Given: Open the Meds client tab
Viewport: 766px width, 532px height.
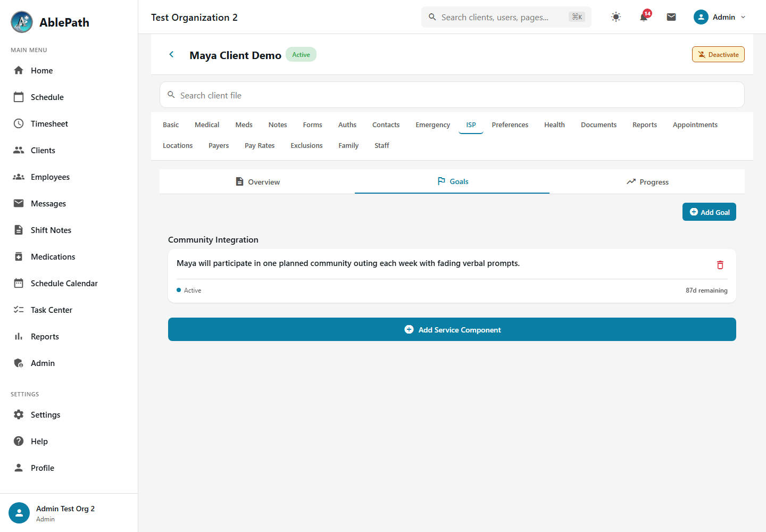Looking at the screenshot, I should click(x=244, y=124).
